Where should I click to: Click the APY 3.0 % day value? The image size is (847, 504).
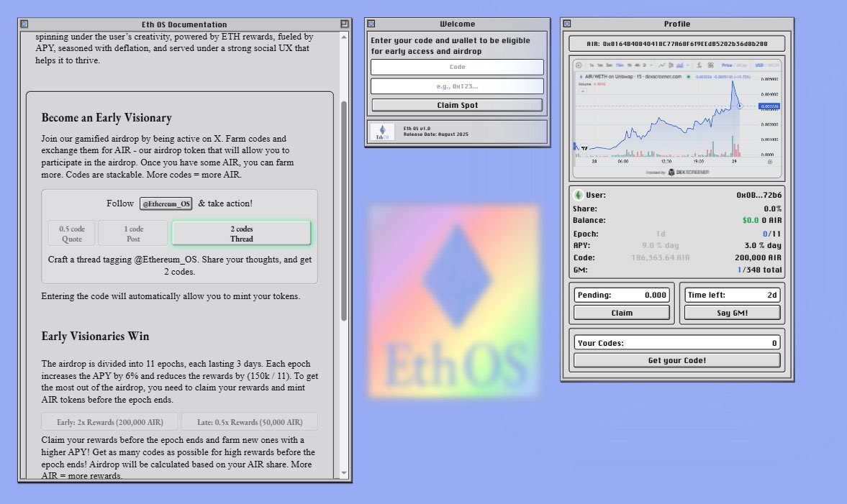pyautogui.click(x=763, y=245)
